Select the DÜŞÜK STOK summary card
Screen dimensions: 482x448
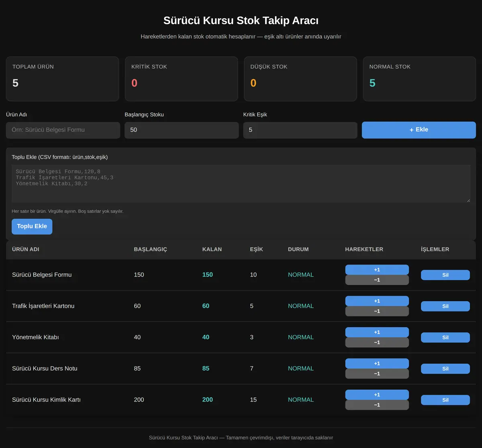300,79
